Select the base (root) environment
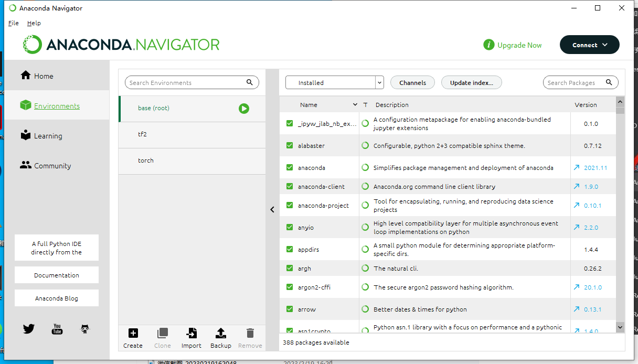This screenshot has height=364, width=638. click(192, 109)
